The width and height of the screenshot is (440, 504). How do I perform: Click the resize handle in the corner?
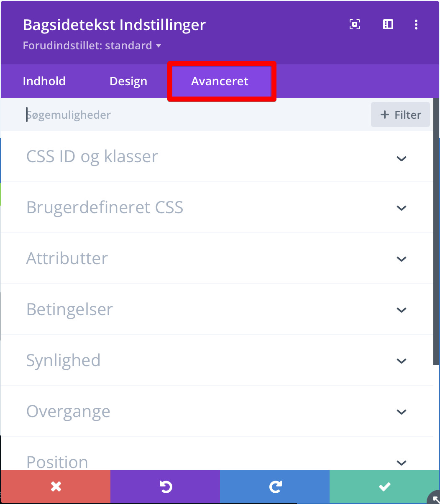(x=435, y=498)
